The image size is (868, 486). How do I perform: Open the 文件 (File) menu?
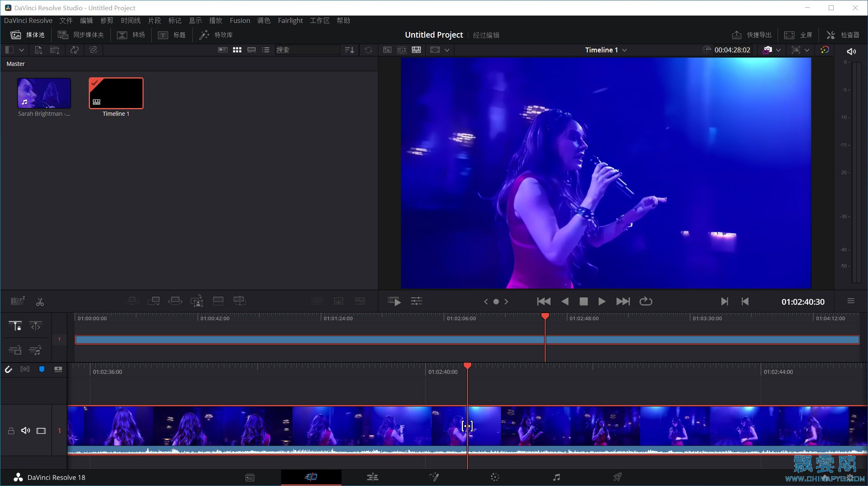click(x=66, y=20)
